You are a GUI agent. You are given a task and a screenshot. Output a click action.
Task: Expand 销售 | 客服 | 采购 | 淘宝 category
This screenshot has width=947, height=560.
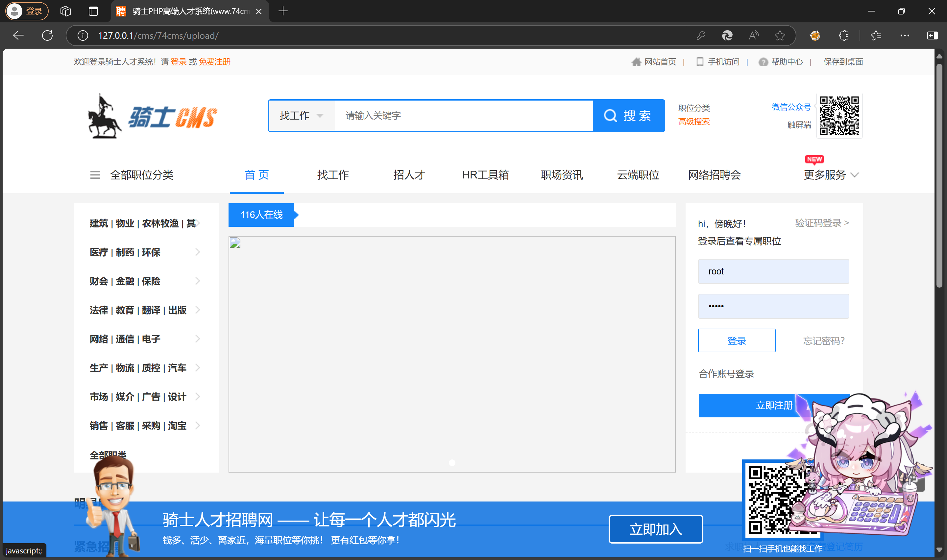(146, 426)
